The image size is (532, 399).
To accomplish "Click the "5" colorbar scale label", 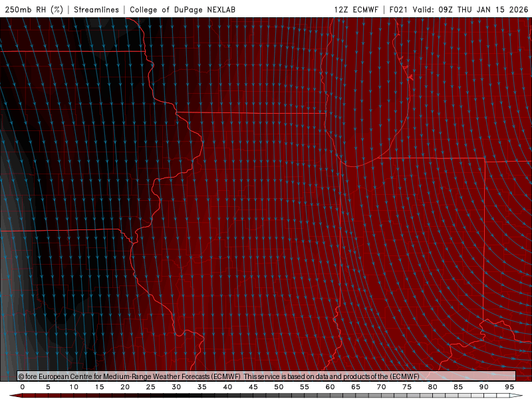I will click(x=48, y=387).
